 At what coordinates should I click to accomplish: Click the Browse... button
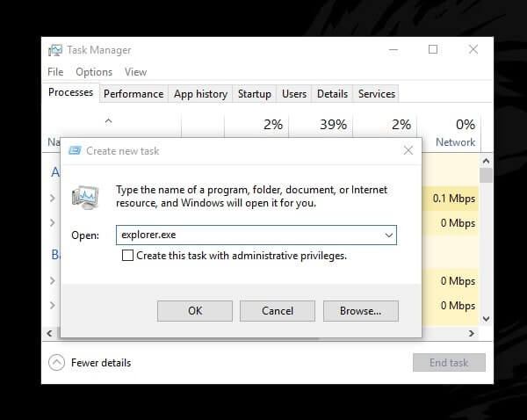tap(361, 311)
